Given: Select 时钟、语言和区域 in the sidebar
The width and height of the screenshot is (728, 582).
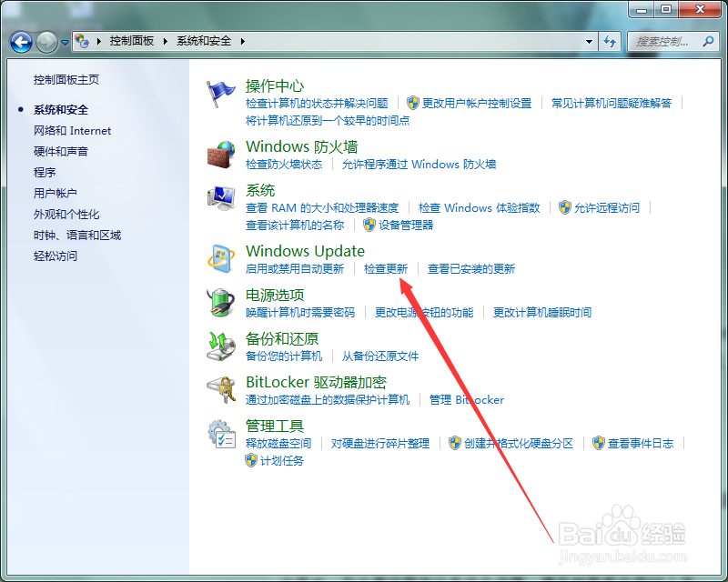Looking at the screenshot, I should (x=77, y=236).
